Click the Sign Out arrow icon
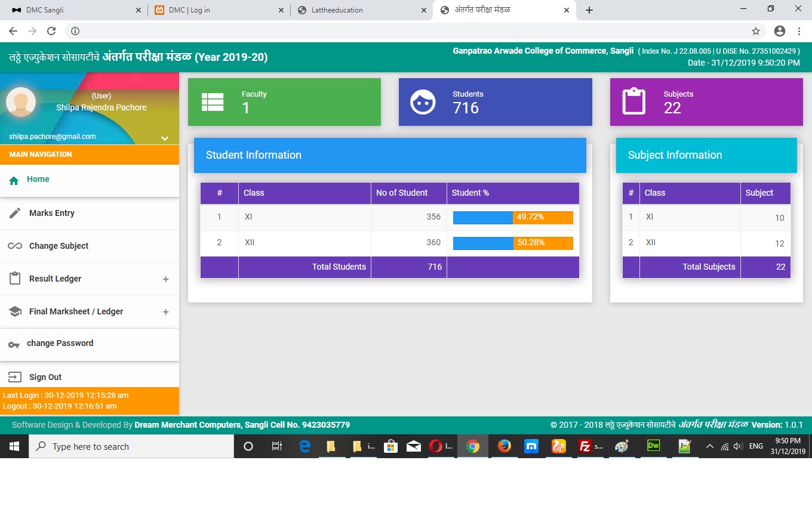The height and width of the screenshot is (522, 812). [x=15, y=377]
